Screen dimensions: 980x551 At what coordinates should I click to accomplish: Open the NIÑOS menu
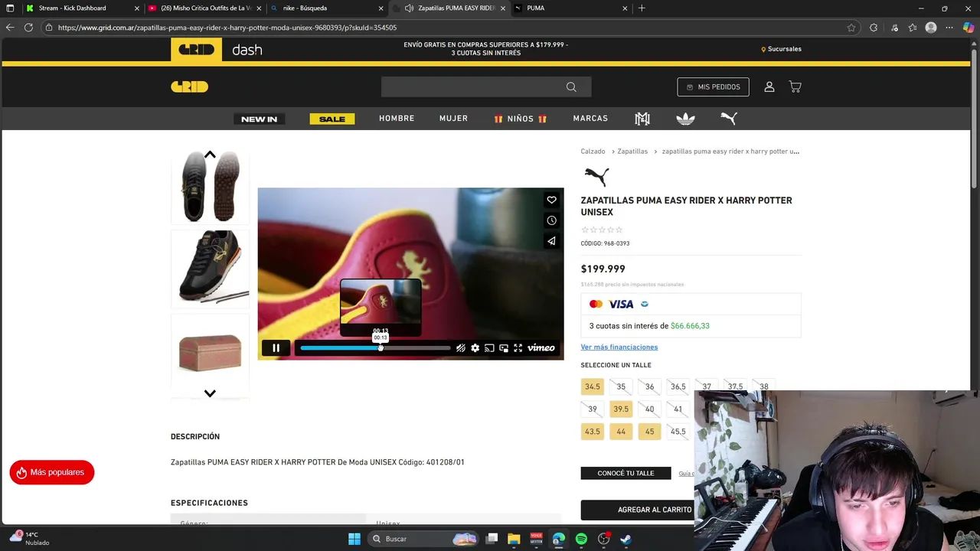pyautogui.click(x=521, y=119)
